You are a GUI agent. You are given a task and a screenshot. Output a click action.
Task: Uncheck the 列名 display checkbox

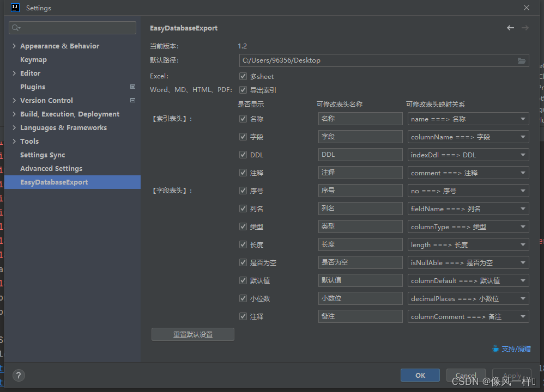point(243,209)
